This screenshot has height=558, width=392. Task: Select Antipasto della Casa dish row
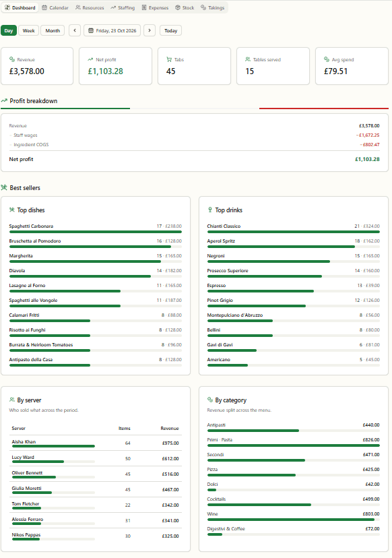tap(96, 362)
